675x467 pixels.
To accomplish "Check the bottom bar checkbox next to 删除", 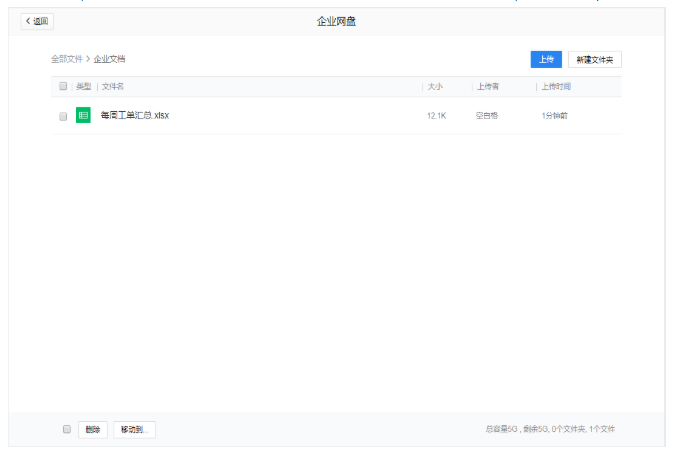I will coord(67,429).
